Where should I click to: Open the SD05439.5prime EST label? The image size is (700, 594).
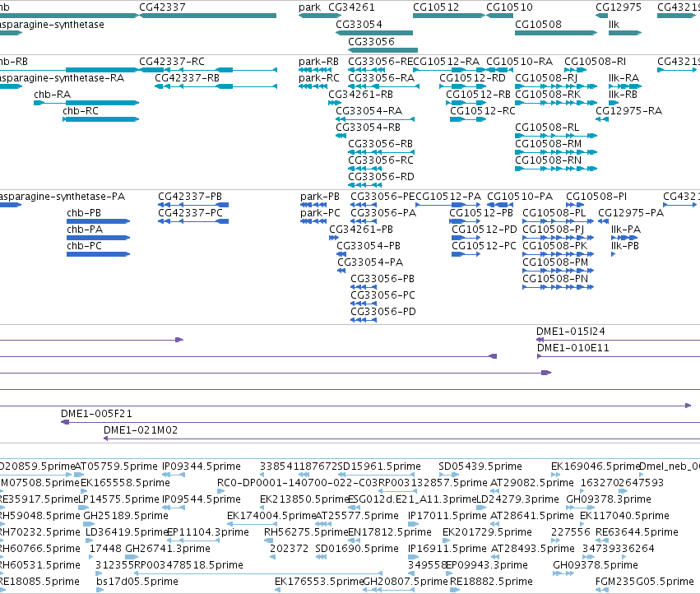[x=480, y=466]
